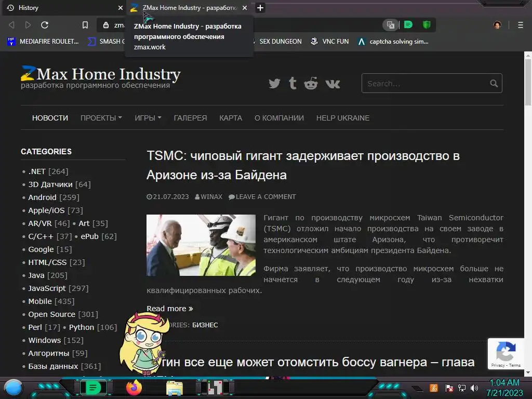Open the Windows category

45,340
